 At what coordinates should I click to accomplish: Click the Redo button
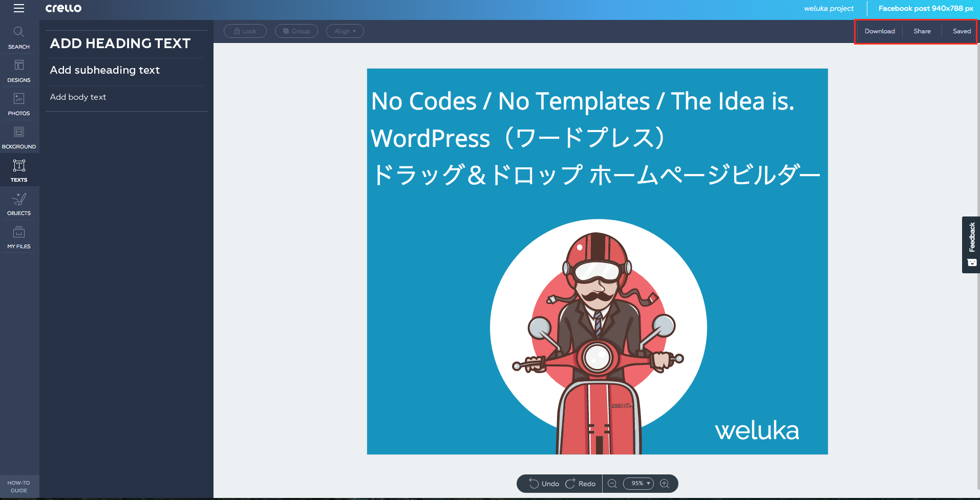click(581, 484)
